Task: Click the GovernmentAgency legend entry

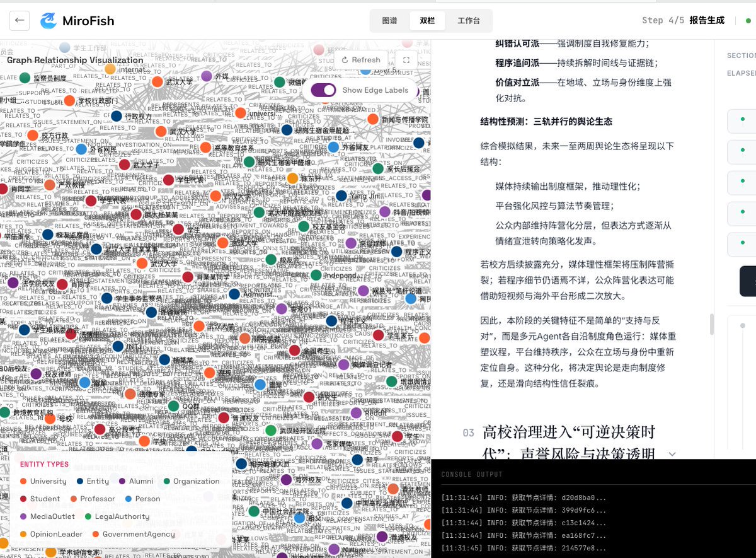Action: point(133,534)
